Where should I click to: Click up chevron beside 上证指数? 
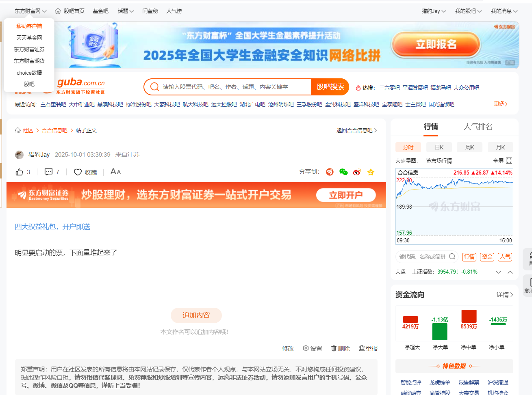pos(510,272)
